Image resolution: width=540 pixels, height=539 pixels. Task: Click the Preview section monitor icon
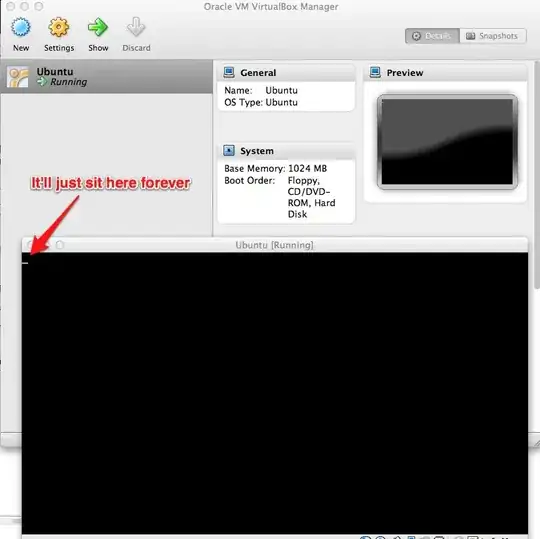(375, 72)
